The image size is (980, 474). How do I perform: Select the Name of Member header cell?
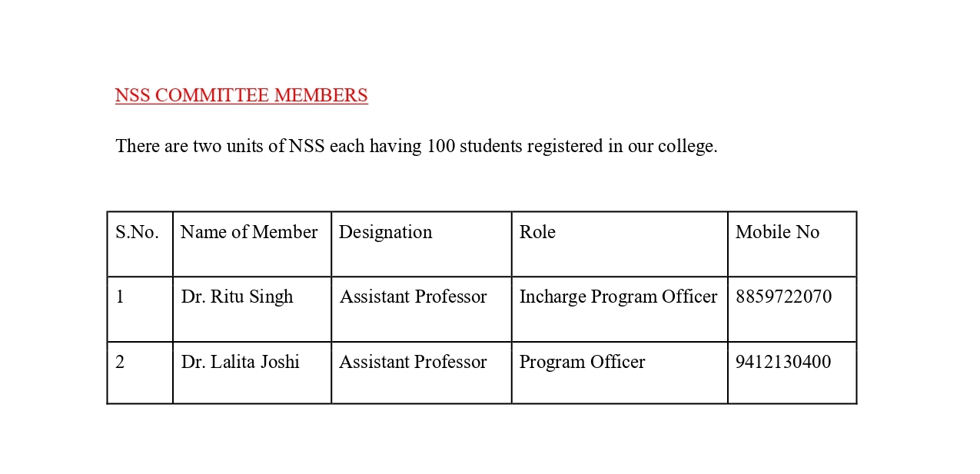[252, 244]
